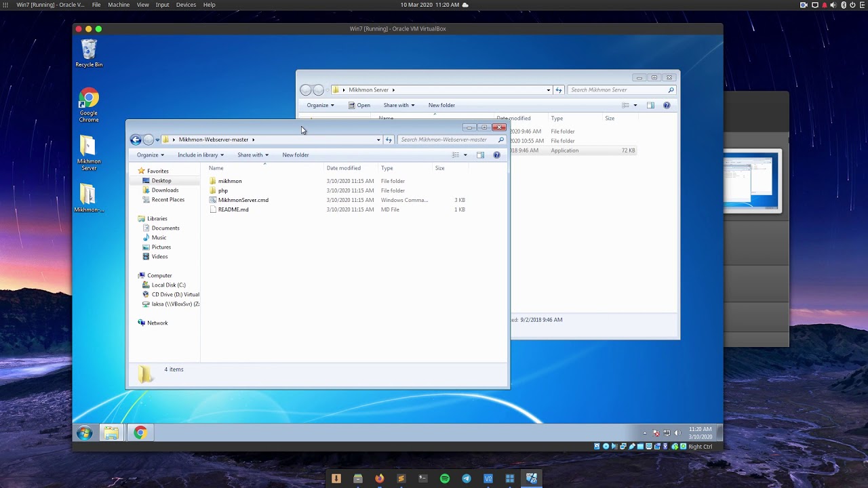
Task: Open the VirtualBox View menu
Action: pyautogui.click(x=143, y=5)
